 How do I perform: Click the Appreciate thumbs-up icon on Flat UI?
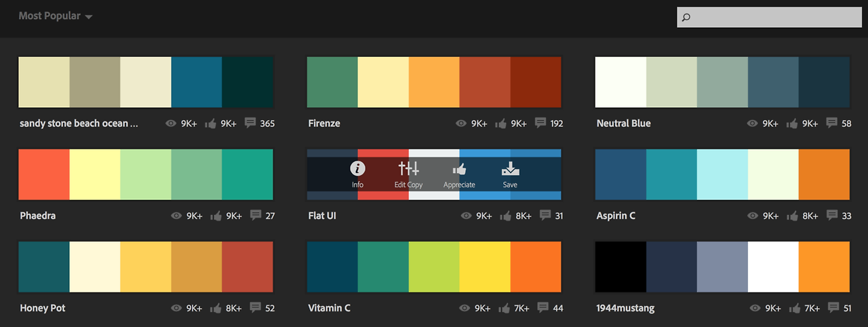[x=459, y=169]
